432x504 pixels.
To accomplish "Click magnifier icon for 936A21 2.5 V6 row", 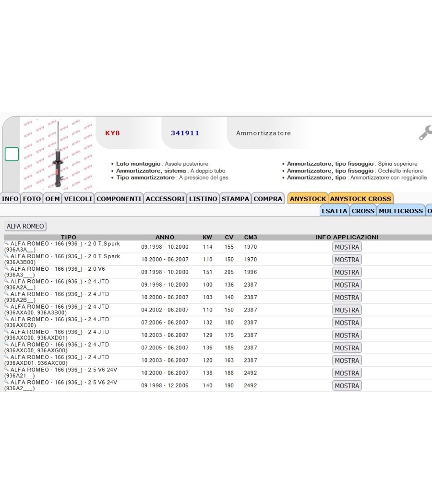I will pos(6,369).
